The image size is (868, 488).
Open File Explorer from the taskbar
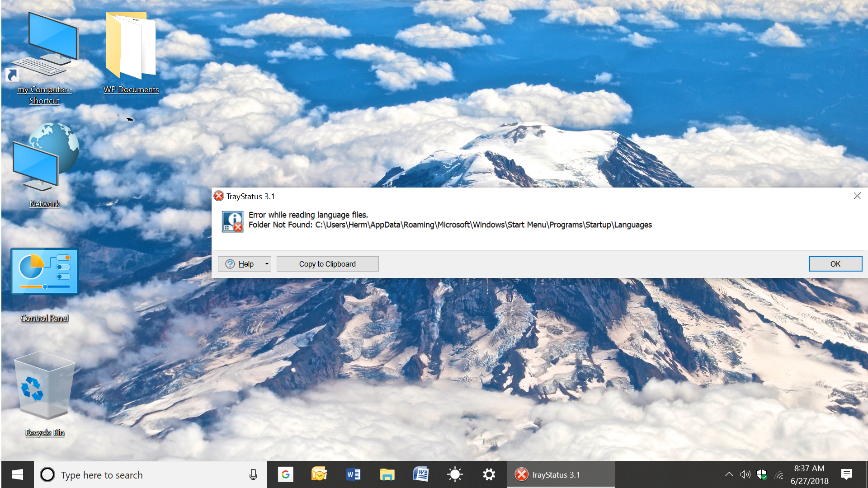[x=387, y=474]
